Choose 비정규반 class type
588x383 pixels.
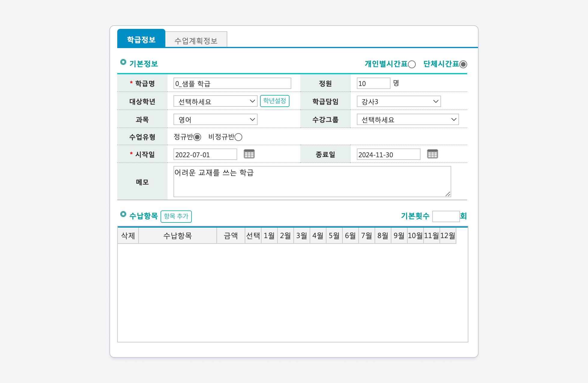(238, 137)
